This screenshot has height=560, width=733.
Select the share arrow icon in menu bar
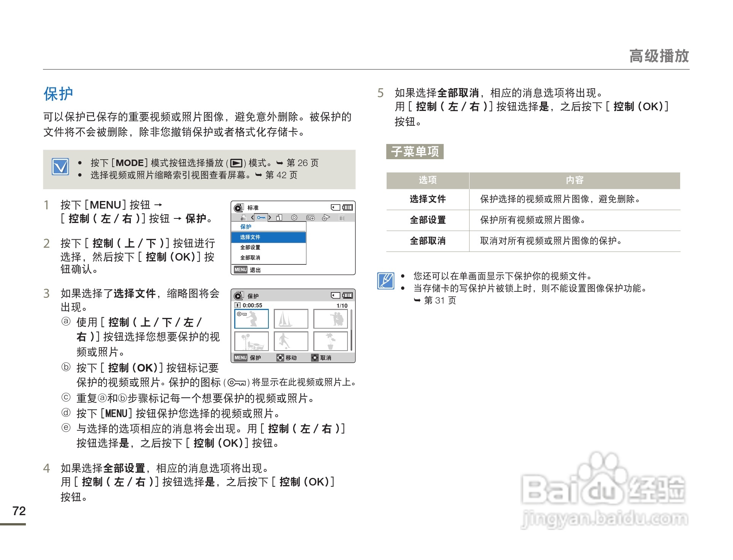[x=326, y=218]
